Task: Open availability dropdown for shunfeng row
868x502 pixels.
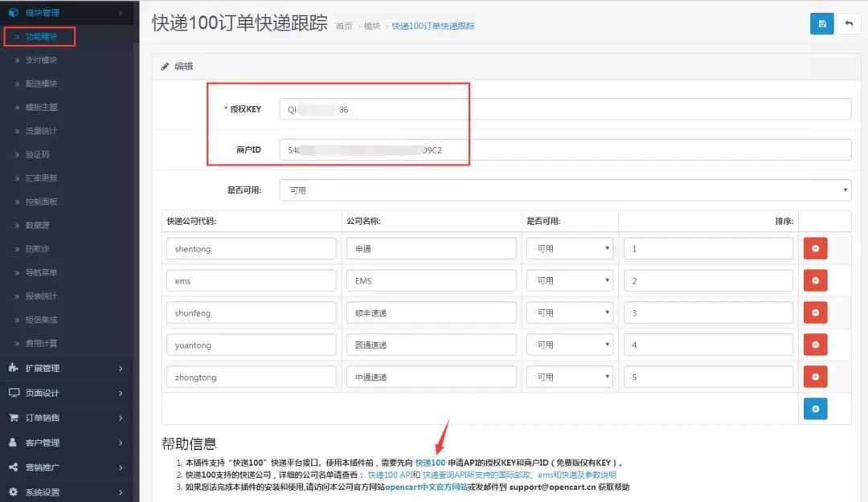Action: (570, 312)
